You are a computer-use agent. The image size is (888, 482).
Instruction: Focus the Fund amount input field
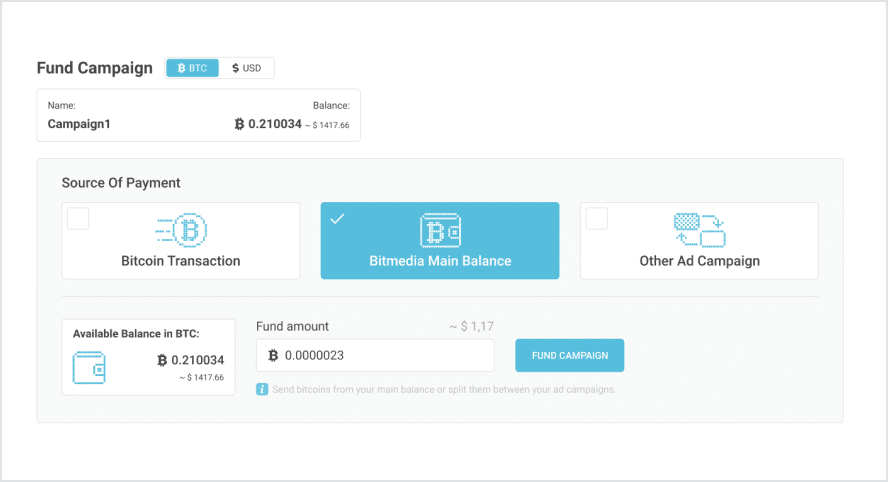pyautogui.click(x=375, y=356)
